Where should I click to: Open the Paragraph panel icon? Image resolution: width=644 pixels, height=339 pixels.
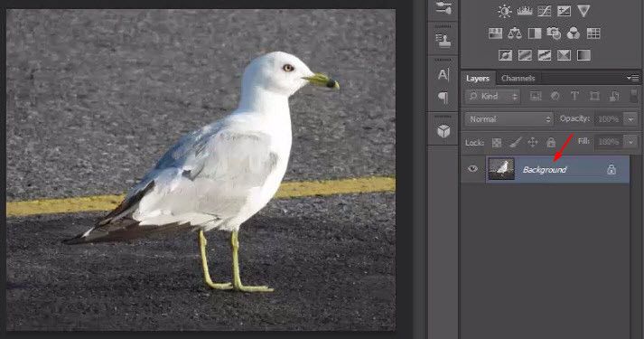(x=443, y=98)
